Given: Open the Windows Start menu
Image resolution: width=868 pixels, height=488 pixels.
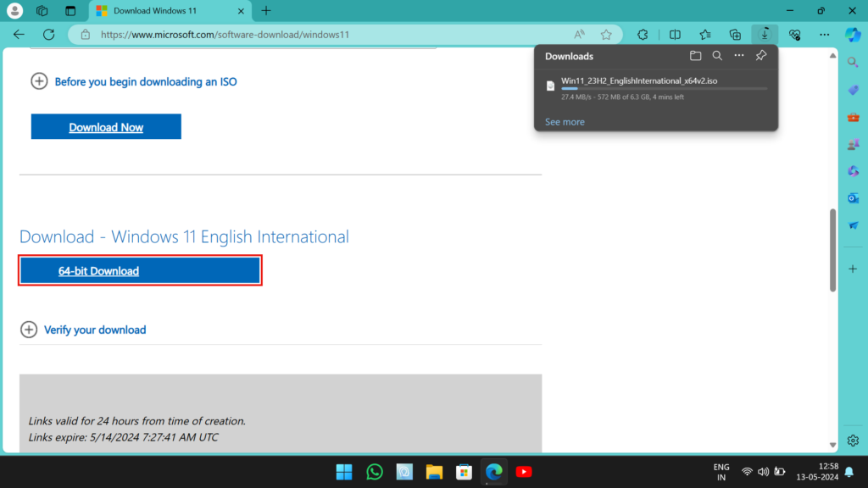Looking at the screenshot, I should [x=344, y=472].
